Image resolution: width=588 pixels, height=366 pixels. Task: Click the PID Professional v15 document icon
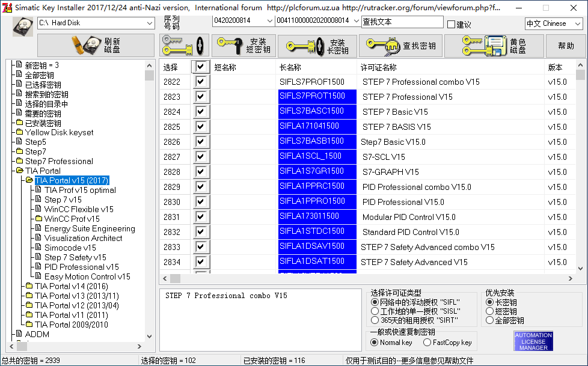[38, 266]
